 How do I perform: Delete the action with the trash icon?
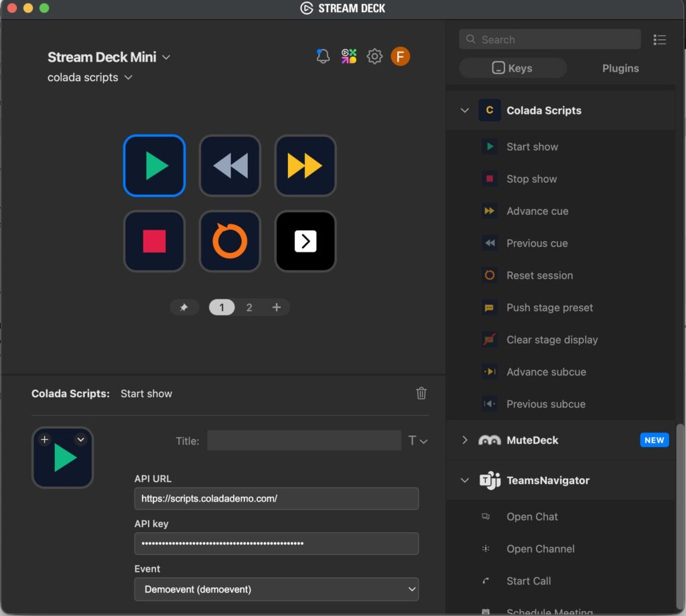[421, 393]
